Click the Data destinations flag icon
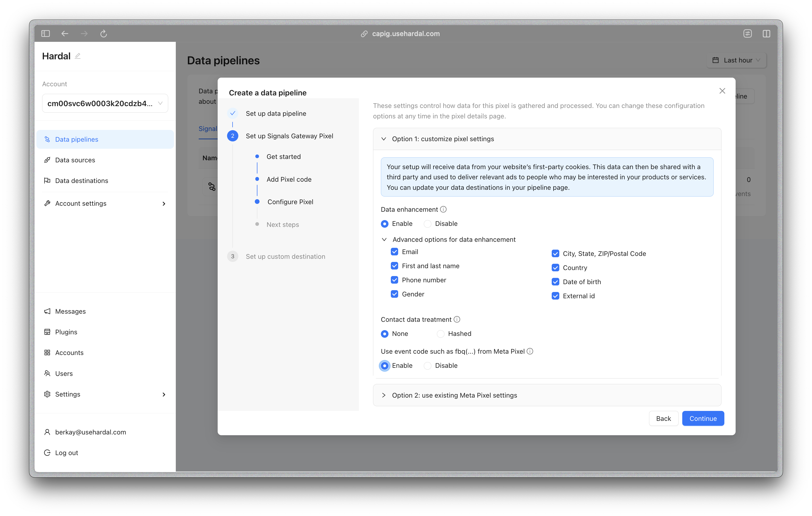 [47, 180]
